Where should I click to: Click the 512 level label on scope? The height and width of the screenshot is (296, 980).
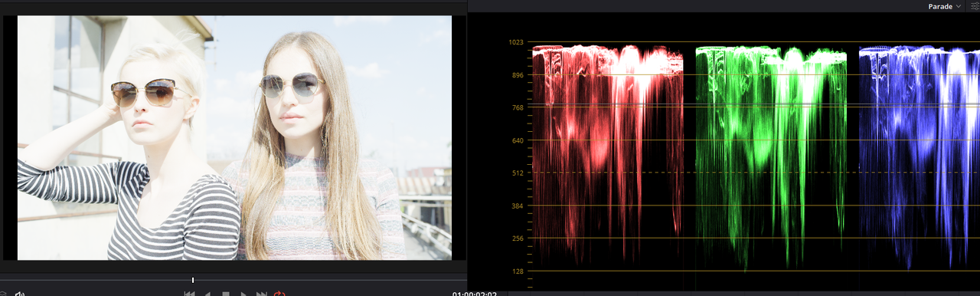[x=517, y=173]
